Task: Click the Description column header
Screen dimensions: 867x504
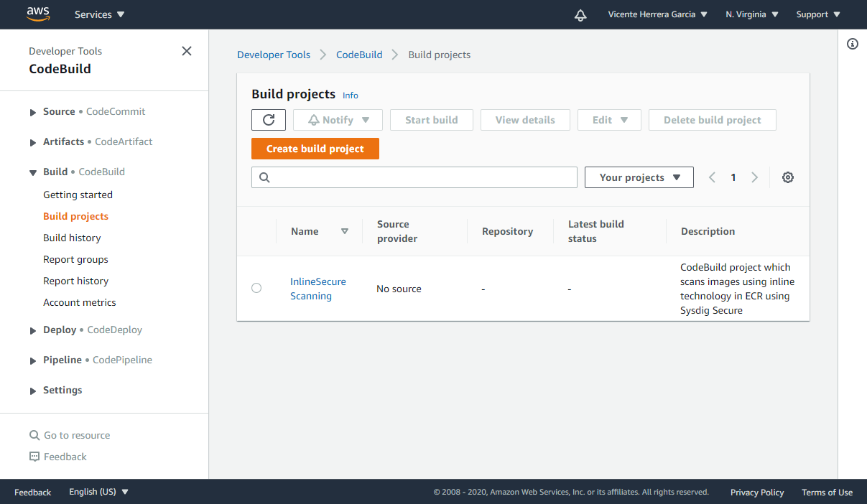Action: [708, 231]
